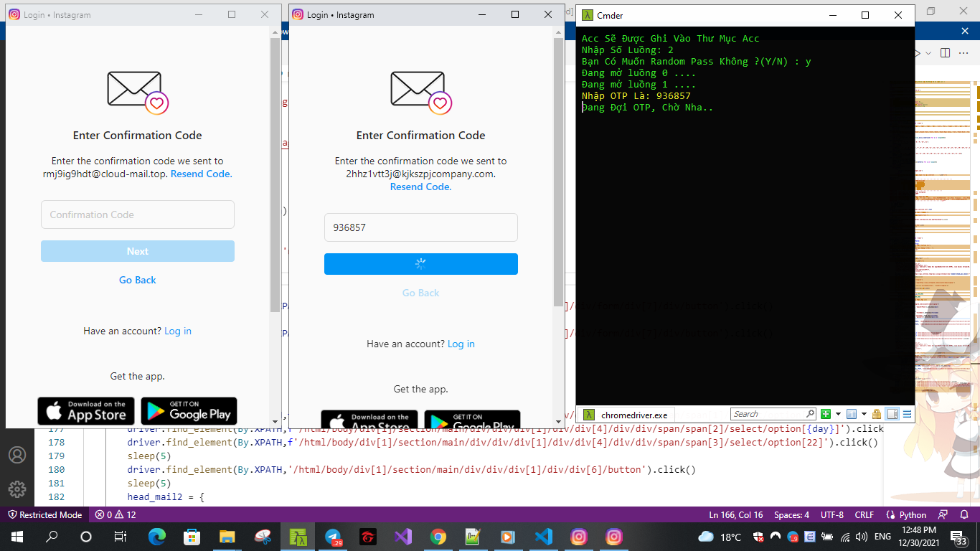Toggle the Cmder lock console icon
Screen dimensions: 980x551
pyautogui.click(x=877, y=414)
